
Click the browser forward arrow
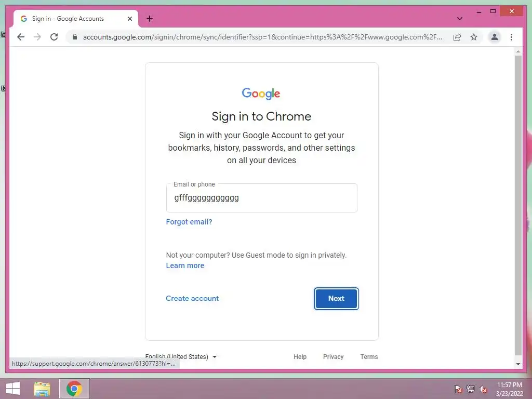click(x=37, y=37)
